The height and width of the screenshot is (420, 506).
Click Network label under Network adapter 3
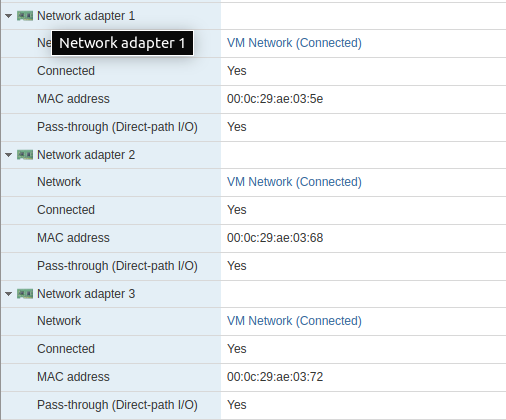tap(59, 321)
